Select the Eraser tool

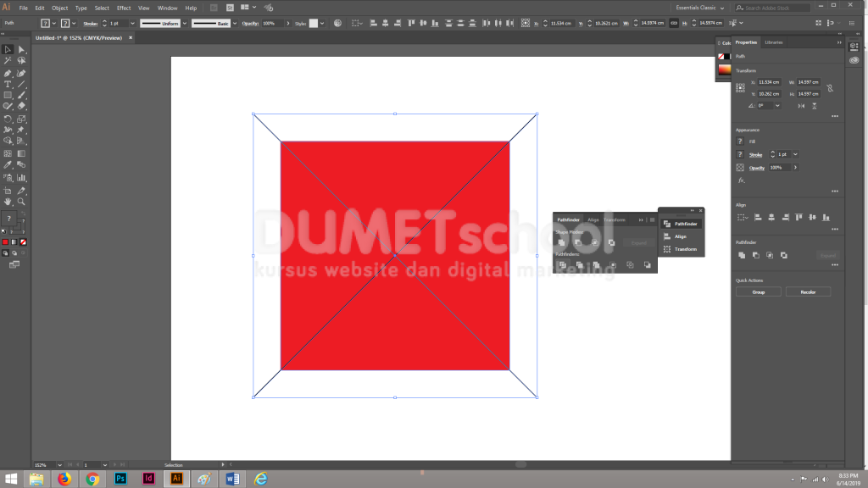click(x=21, y=106)
